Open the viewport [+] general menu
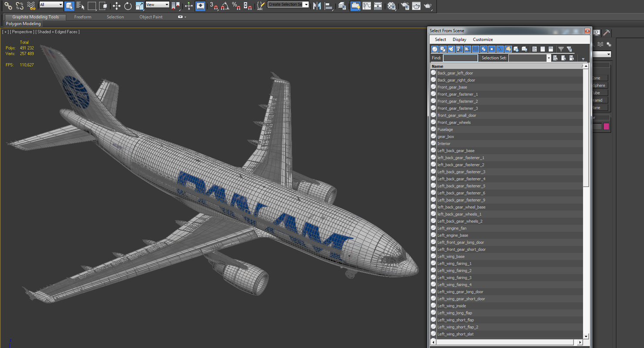Screen dimensions: 644x348 [x=5, y=32]
